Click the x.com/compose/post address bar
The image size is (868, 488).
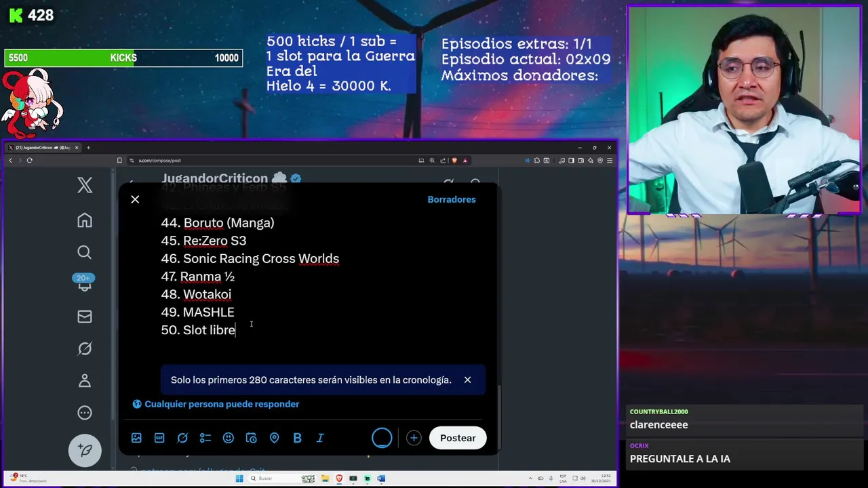[159, 161]
